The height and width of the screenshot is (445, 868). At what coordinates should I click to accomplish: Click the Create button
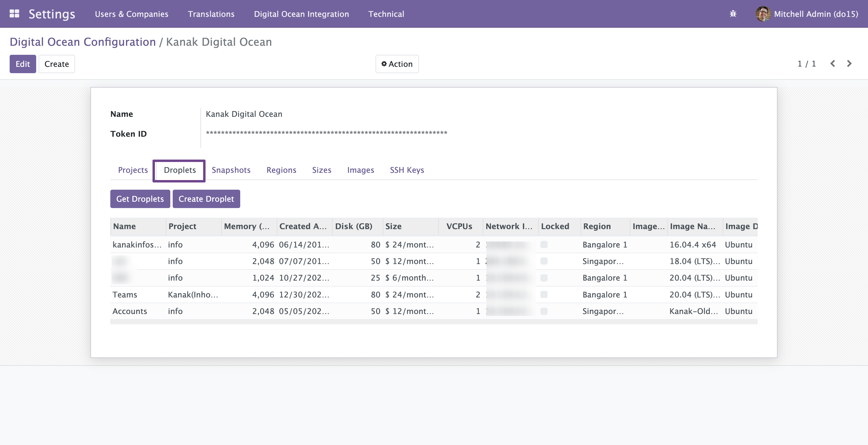tap(57, 64)
